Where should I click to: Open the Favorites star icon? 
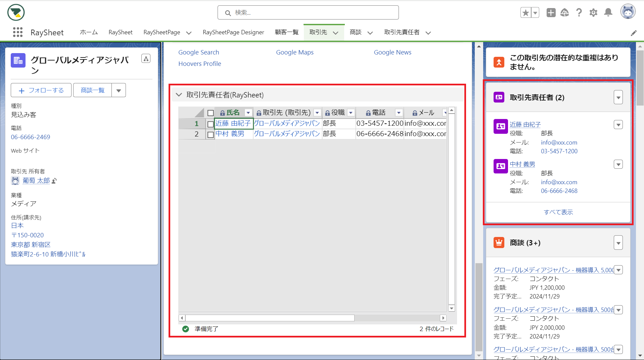pos(526,13)
